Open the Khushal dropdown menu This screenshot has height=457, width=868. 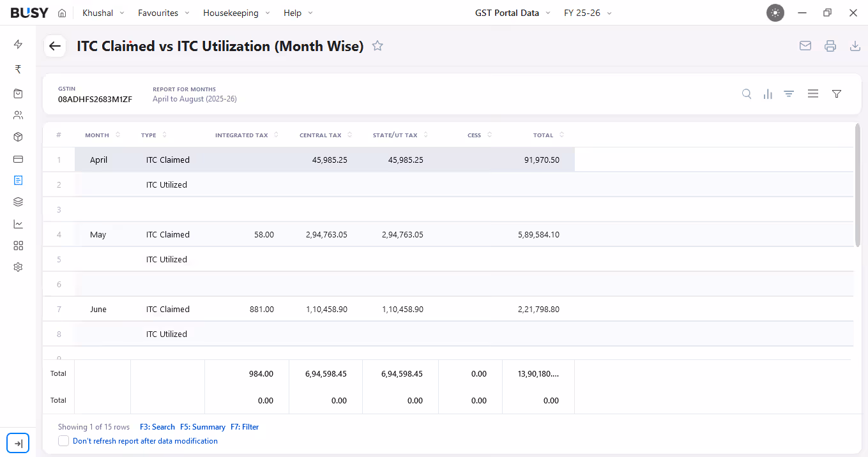pos(103,13)
